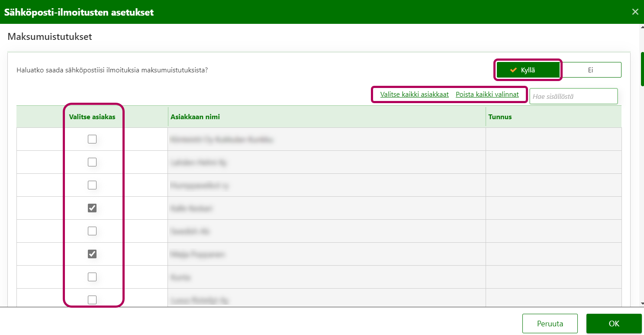This screenshot has height=335, width=644.
Task: Click 'Valitse kaikki asiakkaat' link
Action: 414,94
